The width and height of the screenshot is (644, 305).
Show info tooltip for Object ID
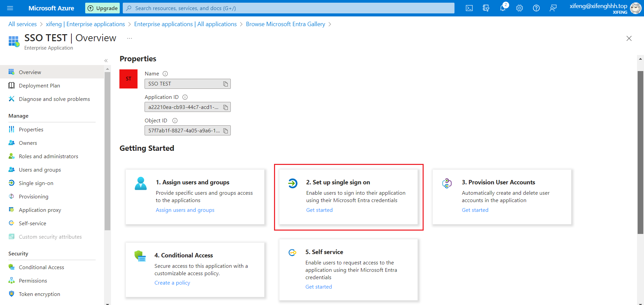[x=175, y=121]
